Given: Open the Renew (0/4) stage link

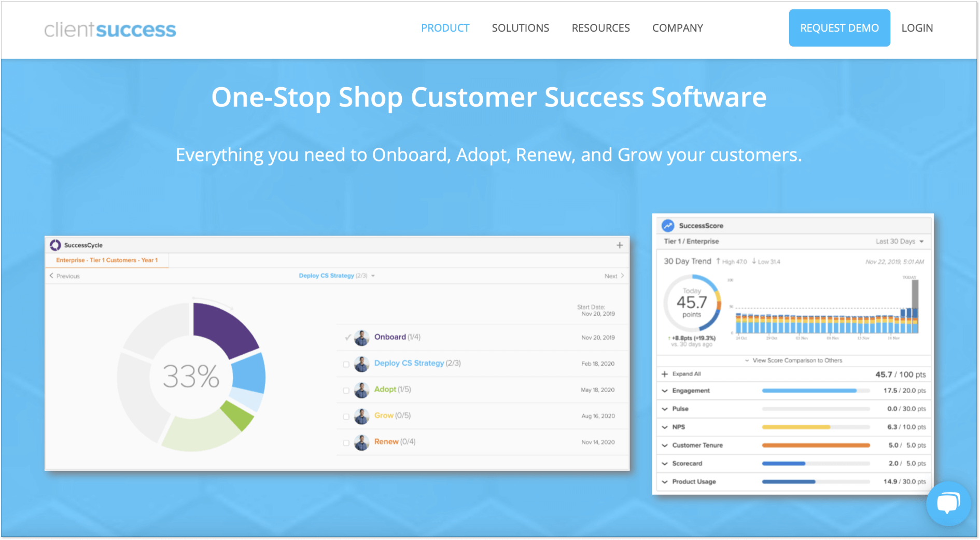Looking at the screenshot, I should point(395,441).
